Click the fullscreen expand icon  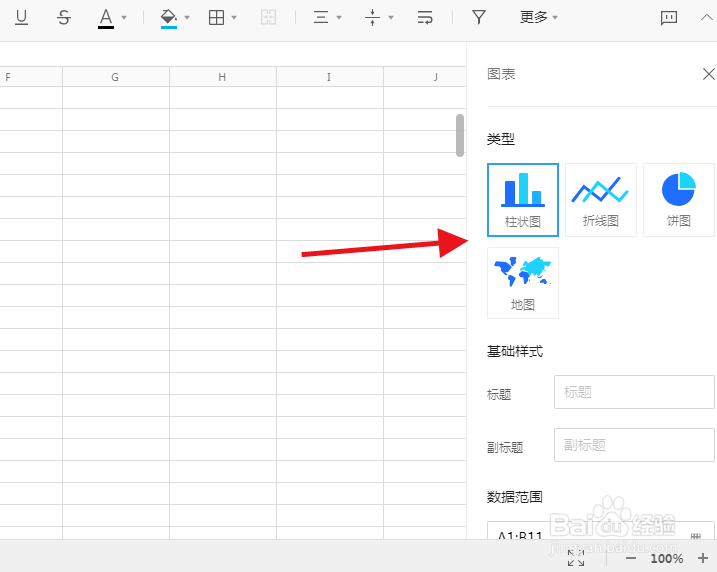(x=576, y=558)
